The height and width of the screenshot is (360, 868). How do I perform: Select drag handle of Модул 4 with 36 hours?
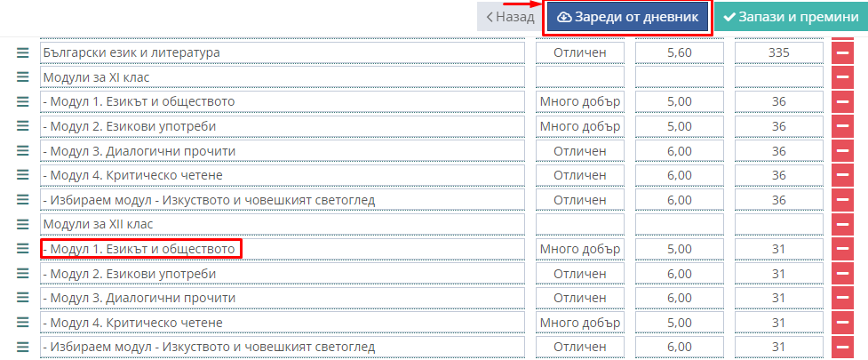[x=22, y=175]
